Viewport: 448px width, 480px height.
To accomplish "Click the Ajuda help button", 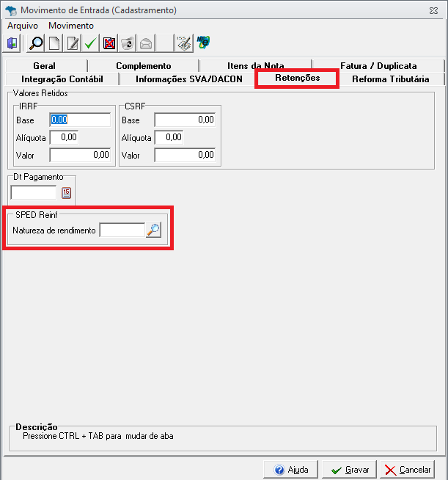I will point(290,470).
